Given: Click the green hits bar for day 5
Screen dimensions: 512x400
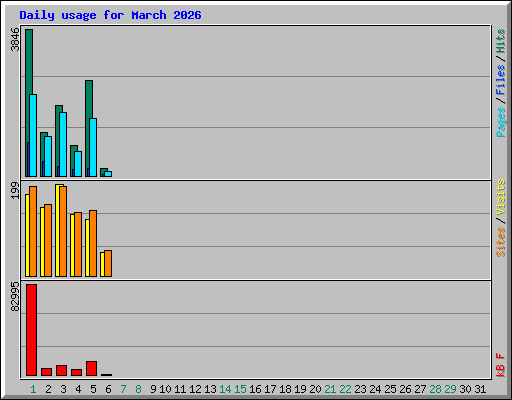Looking at the screenshot, I should [88, 99].
